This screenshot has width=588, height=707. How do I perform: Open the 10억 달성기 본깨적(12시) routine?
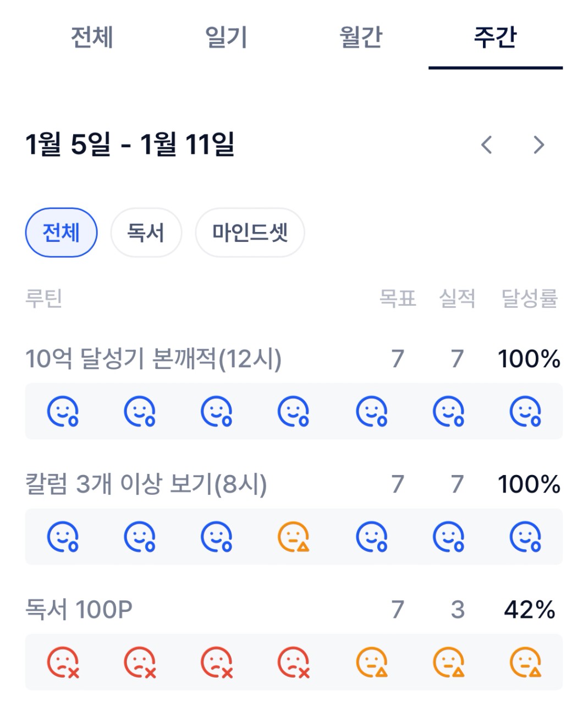point(153,359)
